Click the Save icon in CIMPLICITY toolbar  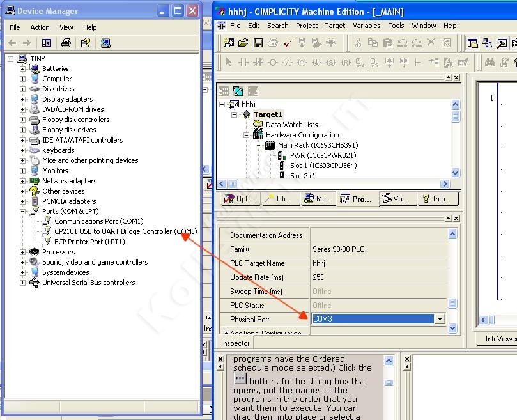(x=258, y=43)
